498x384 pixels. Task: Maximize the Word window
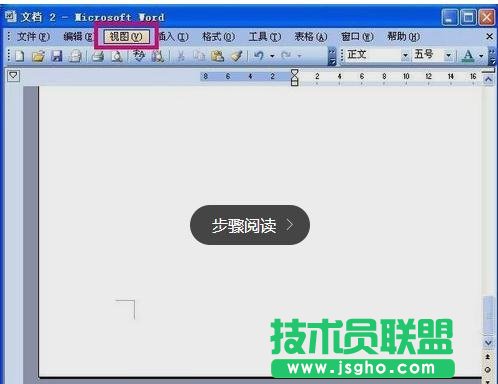coord(468,17)
